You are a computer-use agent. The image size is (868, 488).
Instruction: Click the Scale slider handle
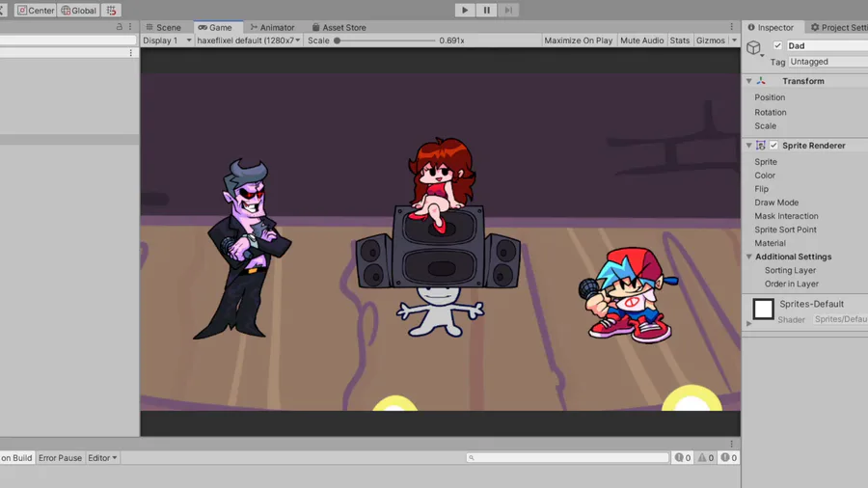point(337,41)
